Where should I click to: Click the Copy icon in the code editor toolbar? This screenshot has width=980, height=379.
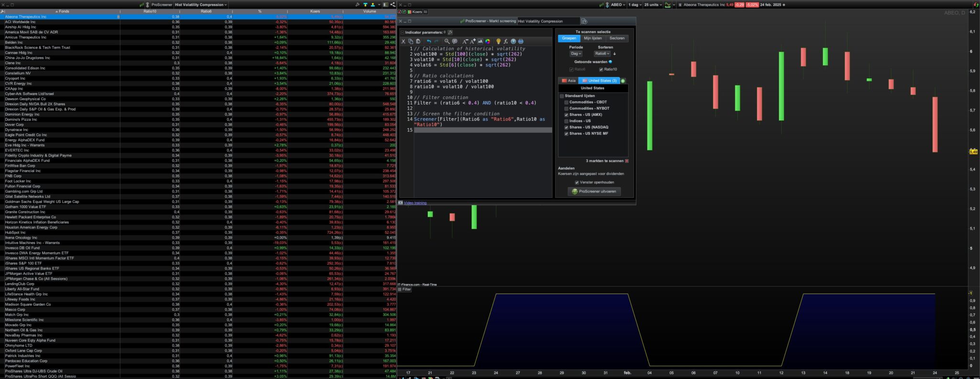click(411, 42)
